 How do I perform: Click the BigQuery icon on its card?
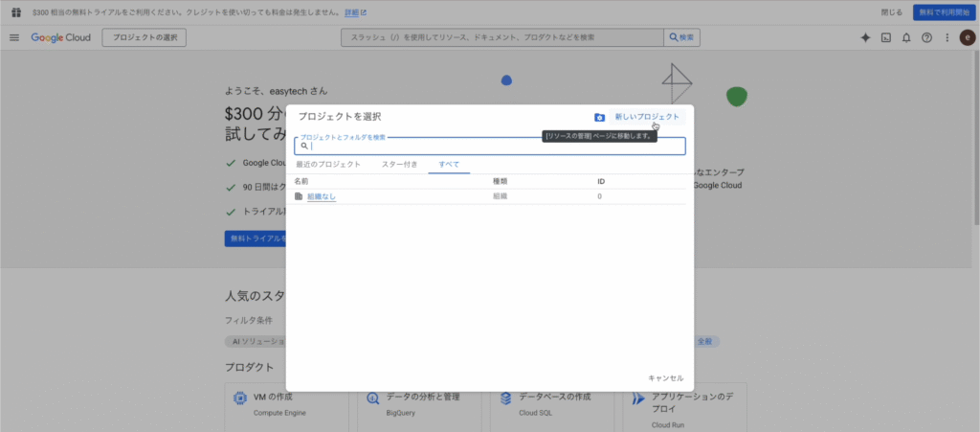click(x=372, y=398)
